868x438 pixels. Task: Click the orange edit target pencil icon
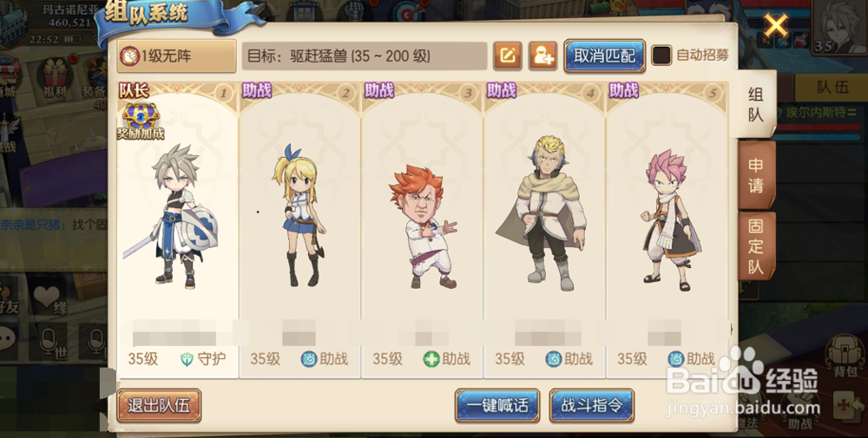[508, 56]
